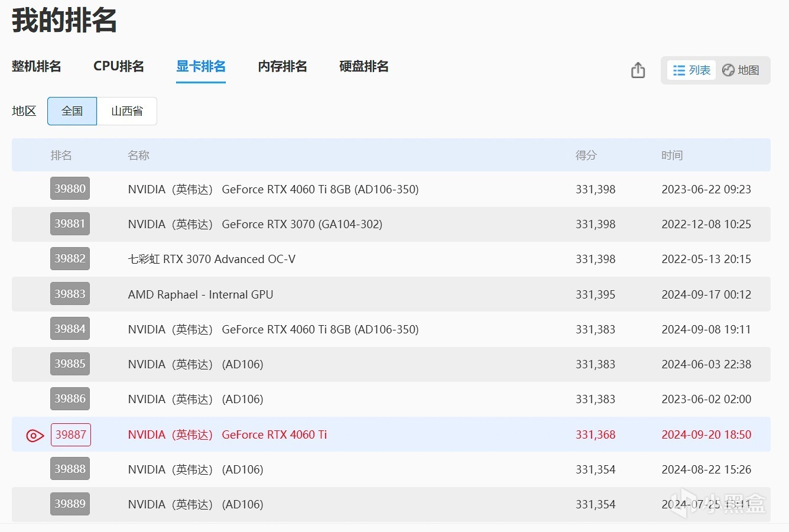Open the 内存排名 tab

coord(283,66)
